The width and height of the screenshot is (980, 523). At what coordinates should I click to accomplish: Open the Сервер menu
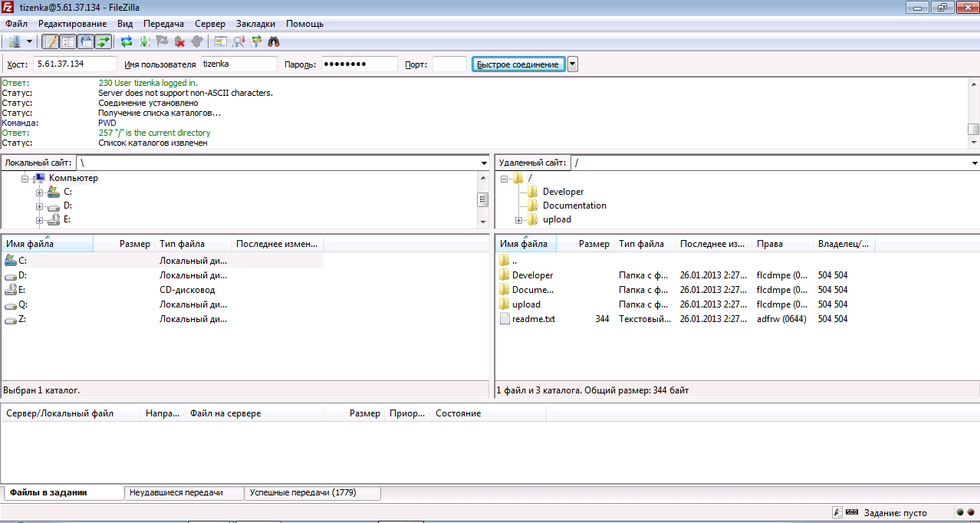210,24
